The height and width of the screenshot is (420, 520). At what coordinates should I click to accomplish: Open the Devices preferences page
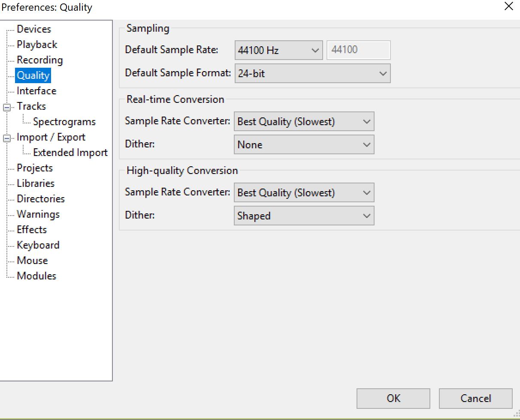click(34, 29)
